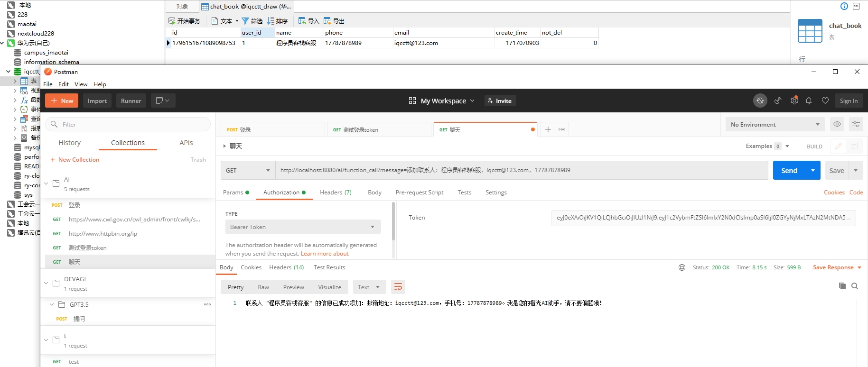Click the collections Filter search field
Image resolution: width=868 pixels, height=367 pixels.
pyautogui.click(x=128, y=124)
